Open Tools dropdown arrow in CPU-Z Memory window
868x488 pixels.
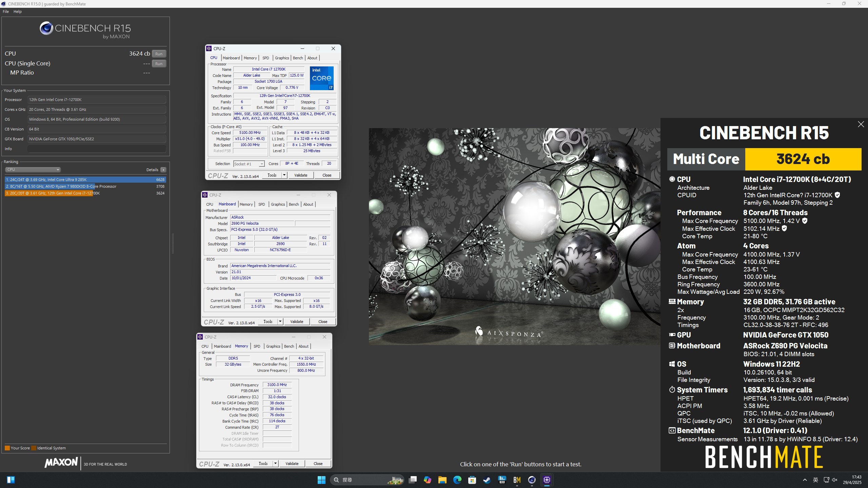pos(275,464)
